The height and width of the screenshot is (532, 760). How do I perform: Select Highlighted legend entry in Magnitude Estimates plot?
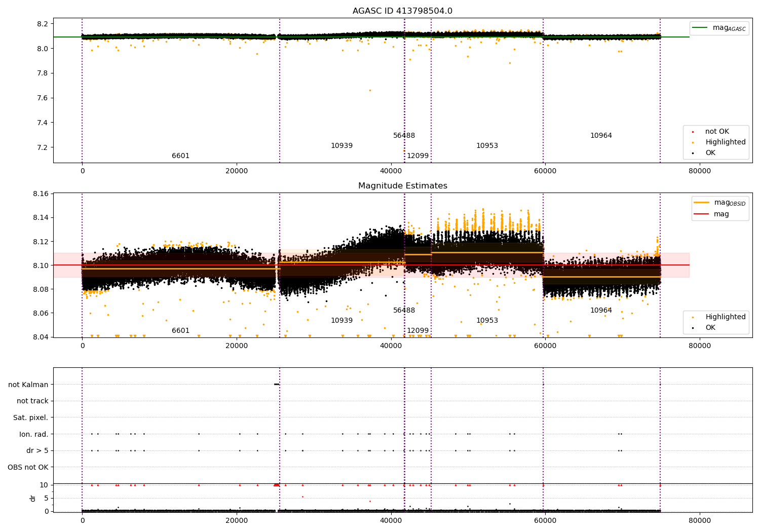coord(725,317)
